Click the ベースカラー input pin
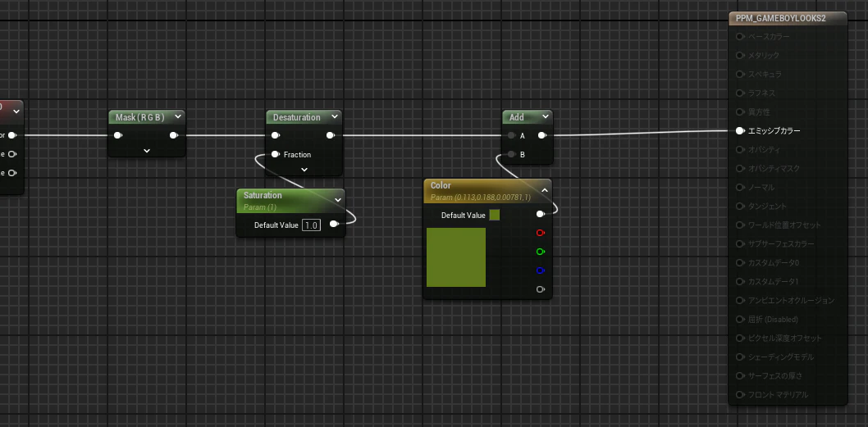This screenshot has width=868, height=427. [739, 37]
